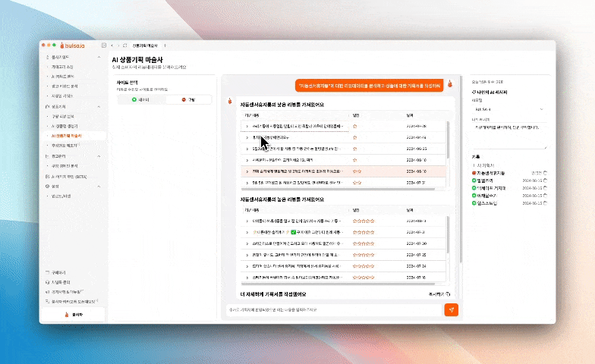Click the flame avatar beside the assistant reply

click(x=229, y=101)
